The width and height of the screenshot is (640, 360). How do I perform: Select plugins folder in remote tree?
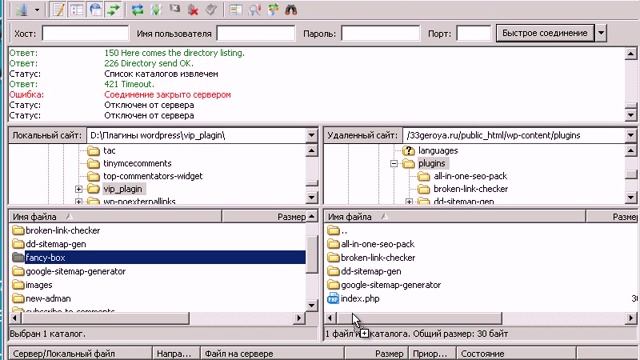click(432, 164)
